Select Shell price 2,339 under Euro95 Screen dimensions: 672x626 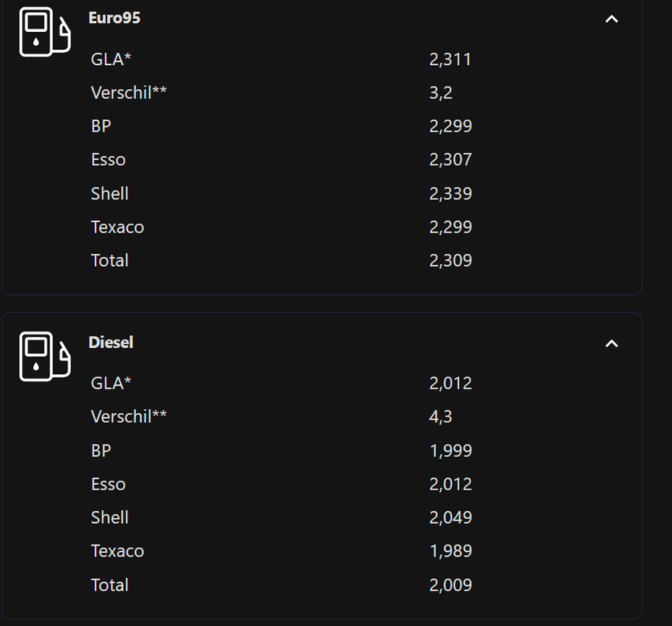pyautogui.click(x=450, y=193)
